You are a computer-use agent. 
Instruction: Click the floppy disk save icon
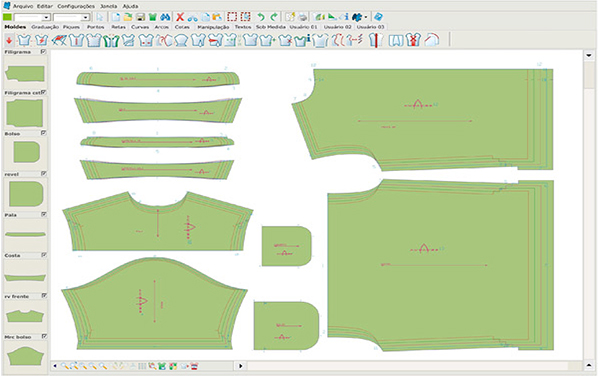[x=140, y=17]
